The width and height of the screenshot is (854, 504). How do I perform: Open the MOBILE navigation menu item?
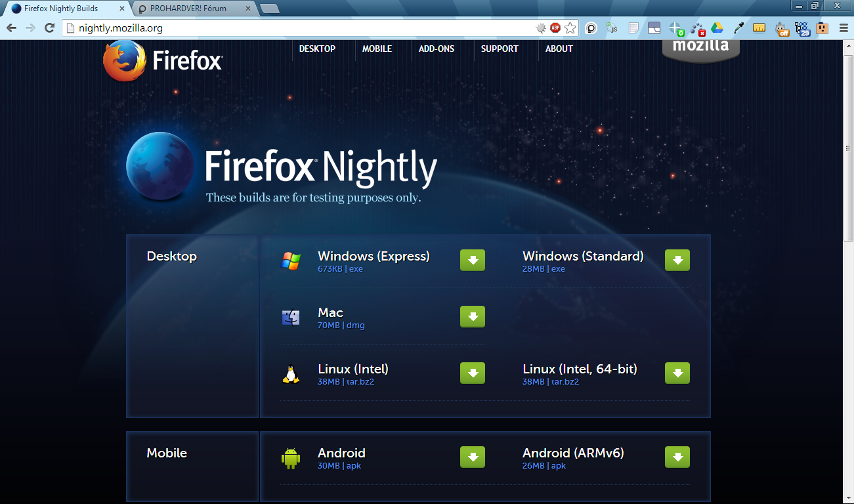pos(377,49)
